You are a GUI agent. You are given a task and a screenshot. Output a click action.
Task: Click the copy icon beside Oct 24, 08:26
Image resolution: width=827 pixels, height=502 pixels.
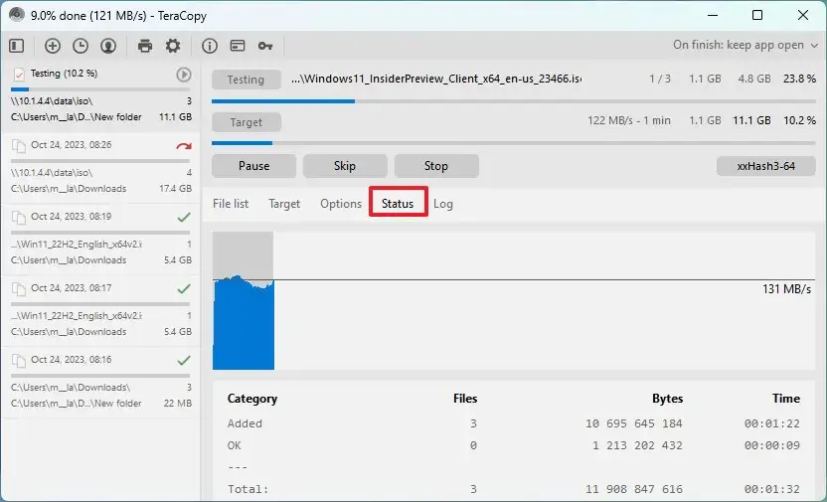19,146
